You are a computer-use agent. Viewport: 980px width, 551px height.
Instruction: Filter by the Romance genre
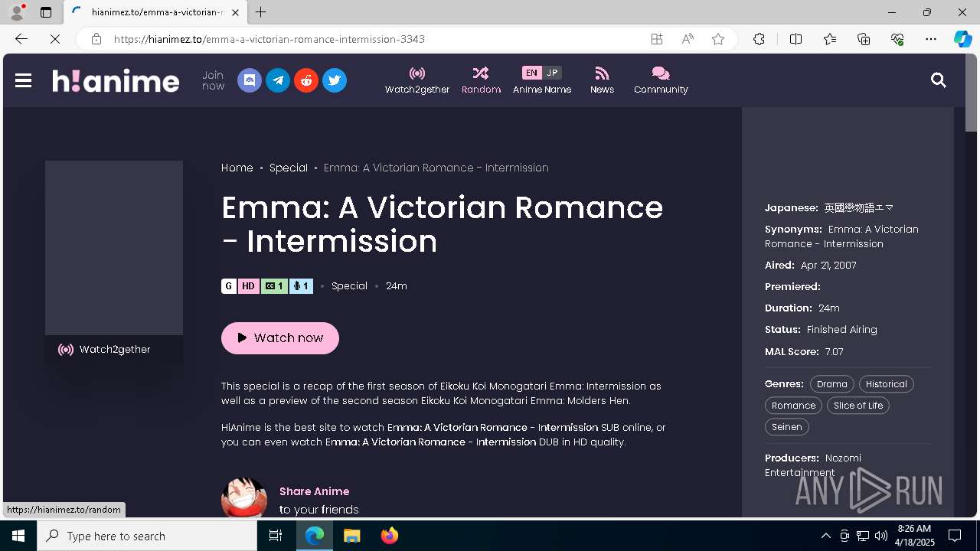(793, 406)
